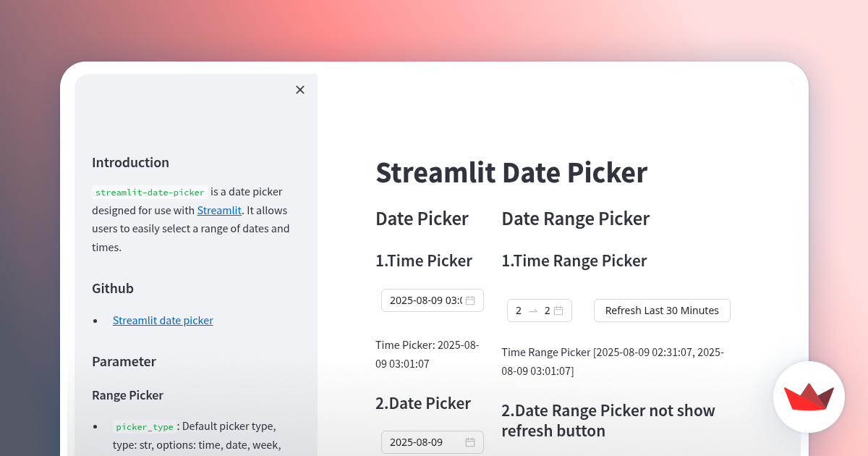Open calendar icon in Time Picker field
The image size is (868, 456).
coord(470,300)
